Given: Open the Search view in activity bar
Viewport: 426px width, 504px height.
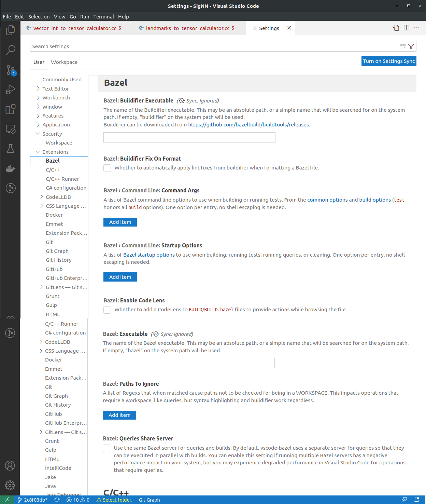Looking at the screenshot, I should 11,50.
